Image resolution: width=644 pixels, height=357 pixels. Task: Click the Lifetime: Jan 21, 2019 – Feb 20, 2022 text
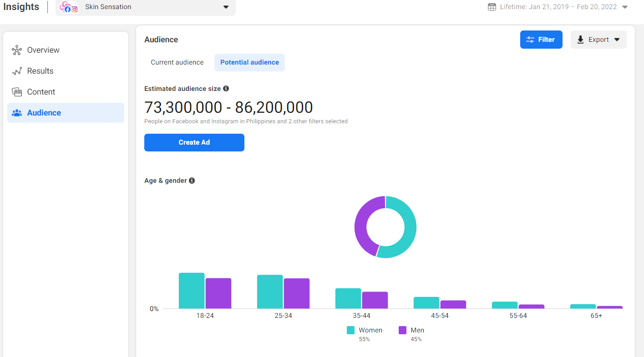pyautogui.click(x=558, y=7)
